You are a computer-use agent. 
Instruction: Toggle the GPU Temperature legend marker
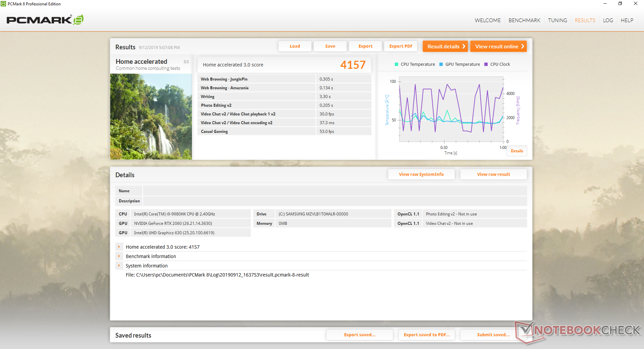coord(441,64)
